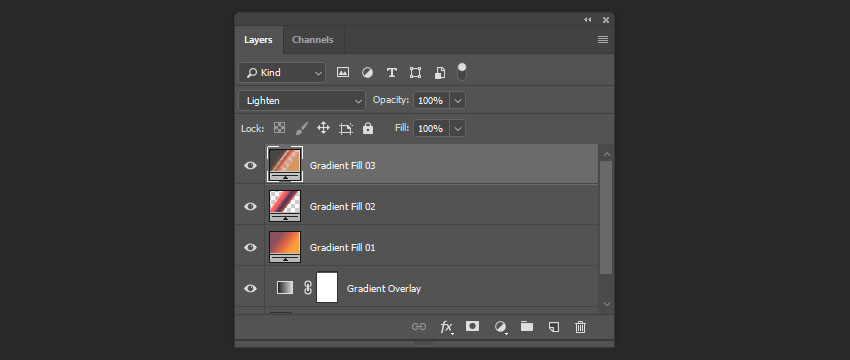
Task: Select Gradient Fill 01 thumbnail
Action: [285, 247]
